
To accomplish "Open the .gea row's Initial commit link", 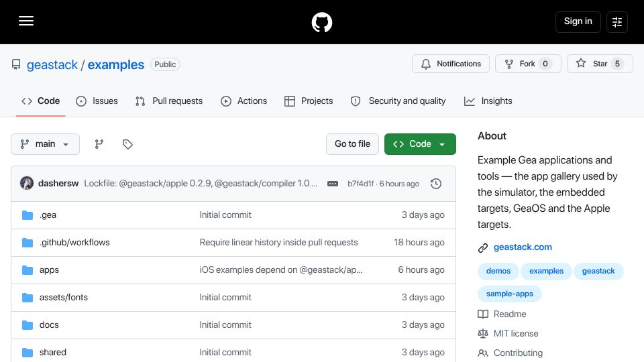I will point(225,215).
